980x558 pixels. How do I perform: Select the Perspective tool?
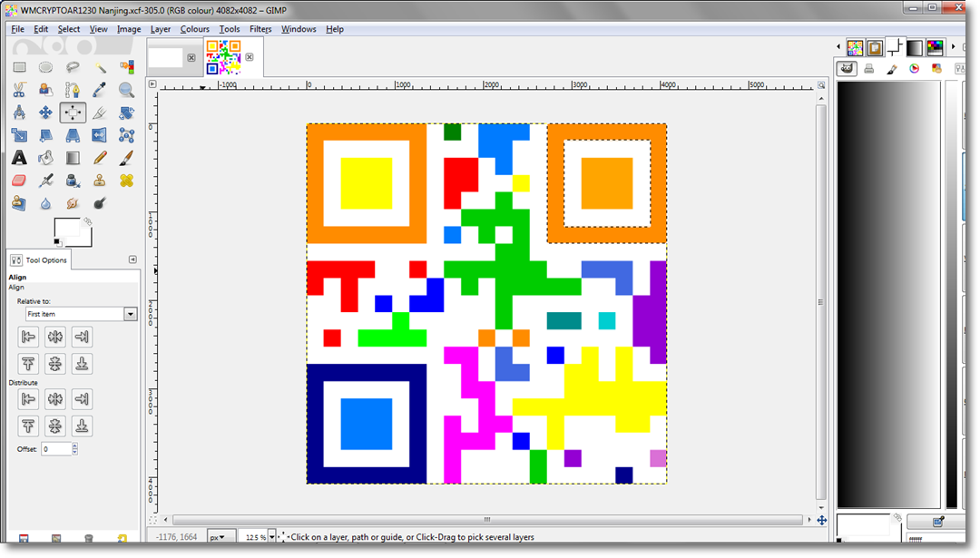(x=73, y=135)
